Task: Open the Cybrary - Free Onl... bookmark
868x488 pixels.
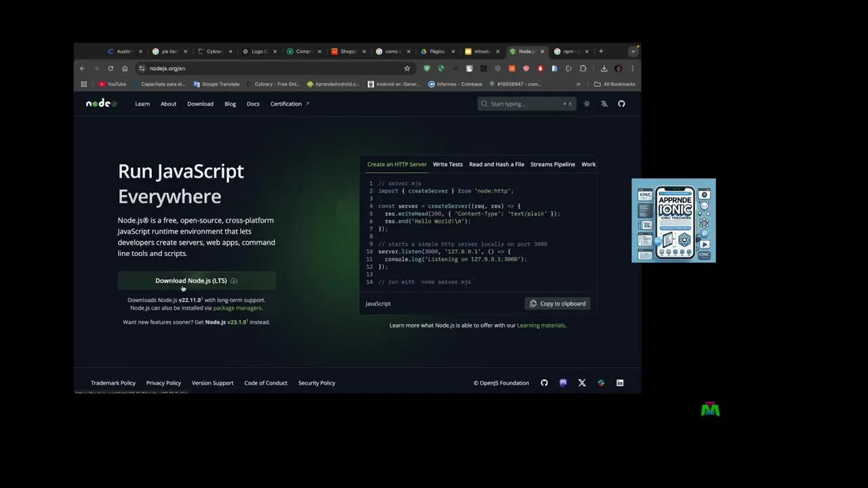Action: (273, 84)
